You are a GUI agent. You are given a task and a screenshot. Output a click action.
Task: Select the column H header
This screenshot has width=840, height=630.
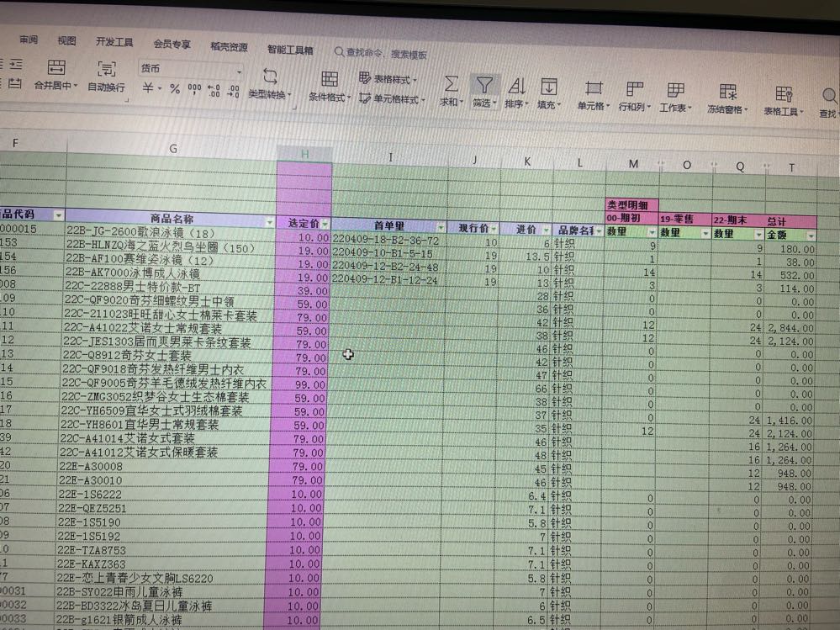click(304, 154)
